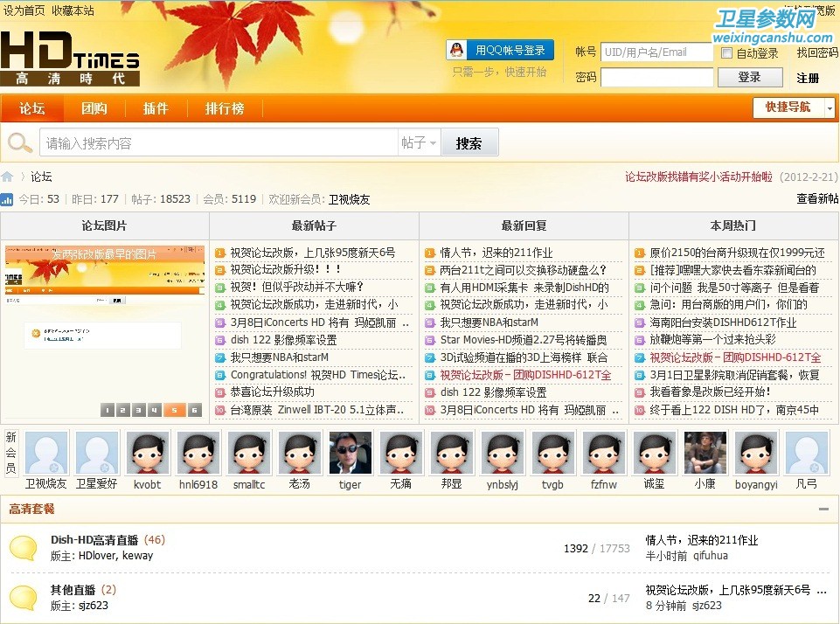This screenshot has width=840, height=624.
Task: Click the HD Times logo
Action: click(70, 61)
